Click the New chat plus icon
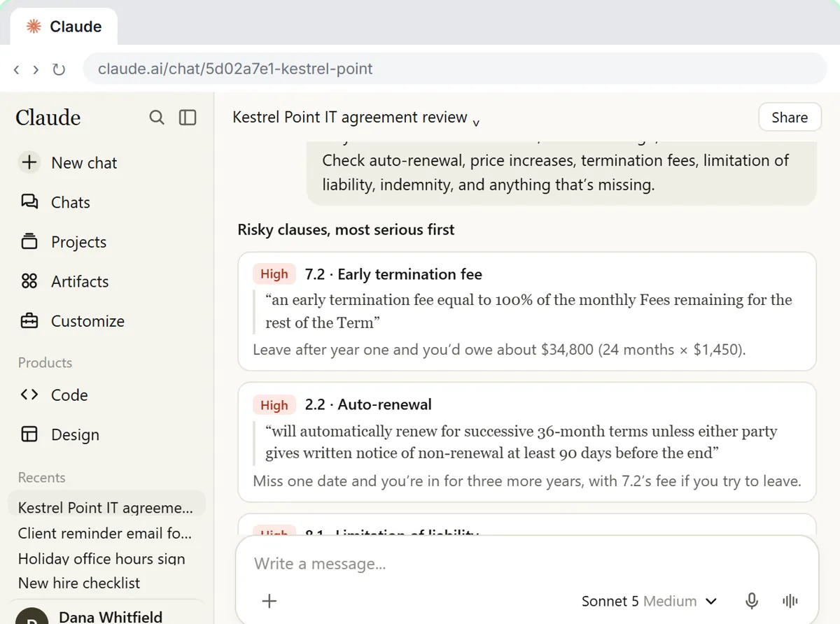 click(x=29, y=163)
